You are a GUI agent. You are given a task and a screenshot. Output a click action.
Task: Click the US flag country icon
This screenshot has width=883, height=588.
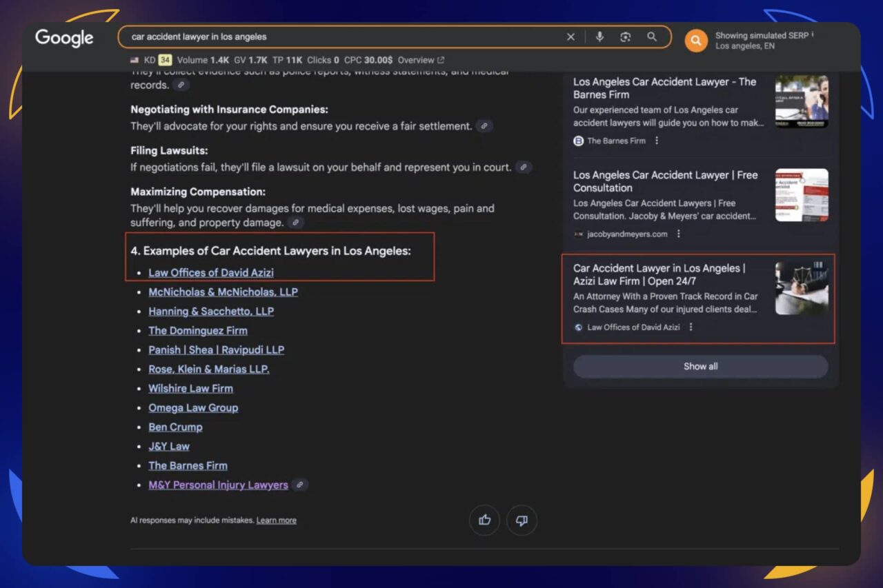135,60
